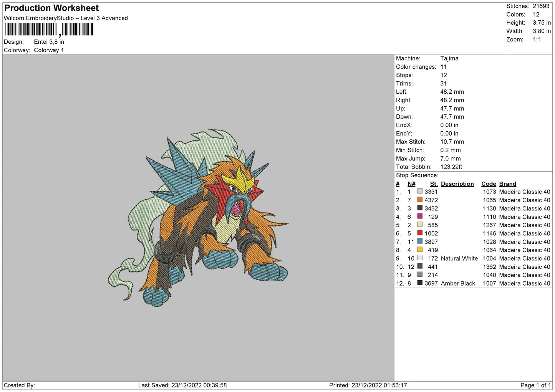Click the 1064 yellow color swatch

tap(420, 250)
